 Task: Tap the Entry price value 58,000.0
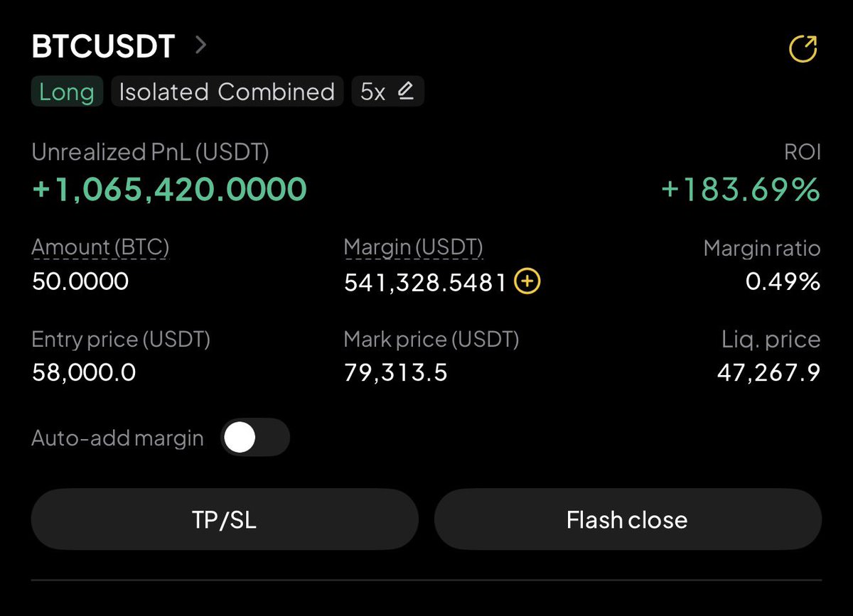click(84, 372)
